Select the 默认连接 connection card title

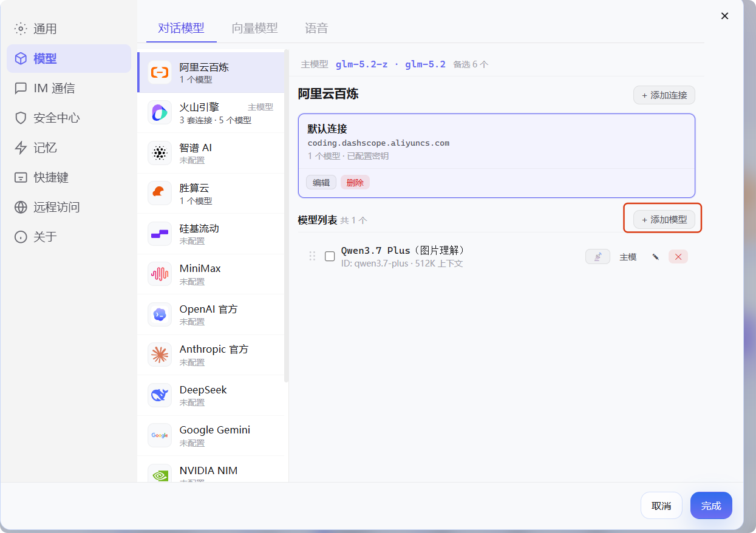[327, 129]
